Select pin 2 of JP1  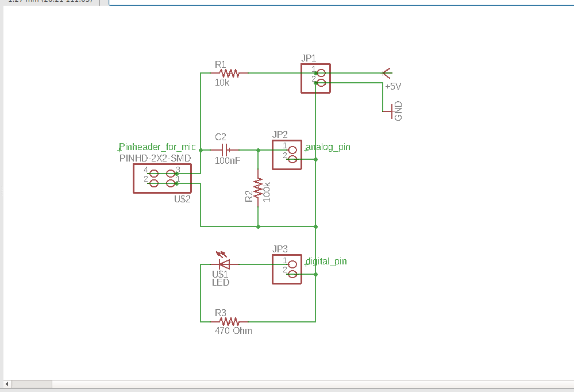pyautogui.click(x=321, y=83)
